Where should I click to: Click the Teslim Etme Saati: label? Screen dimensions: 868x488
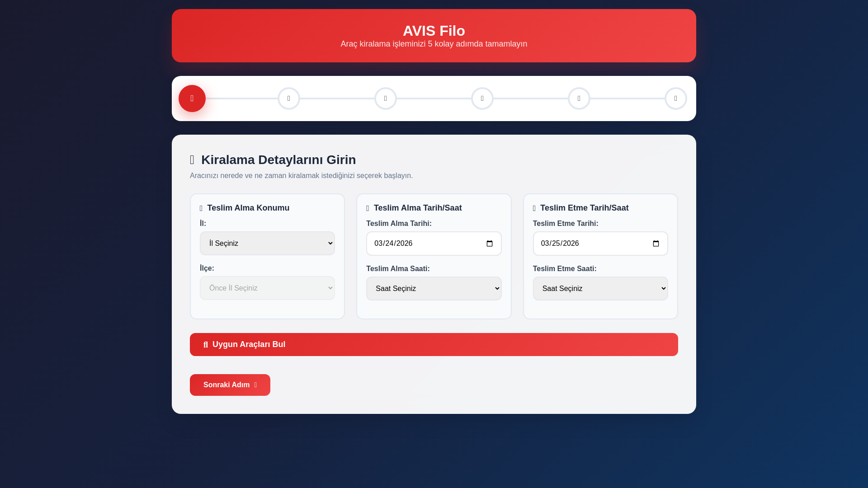coord(565,268)
